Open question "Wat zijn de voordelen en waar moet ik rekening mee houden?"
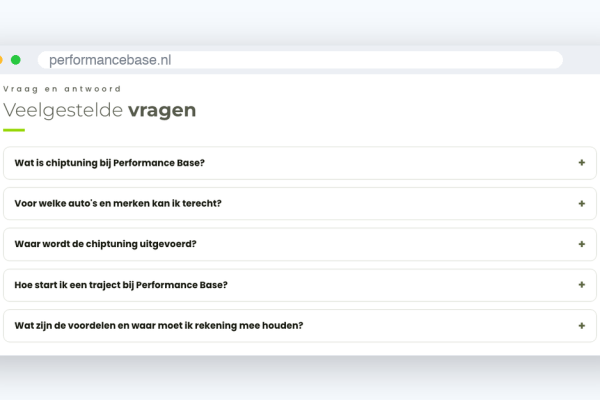This screenshot has width=600, height=400. click(x=300, y=326)
